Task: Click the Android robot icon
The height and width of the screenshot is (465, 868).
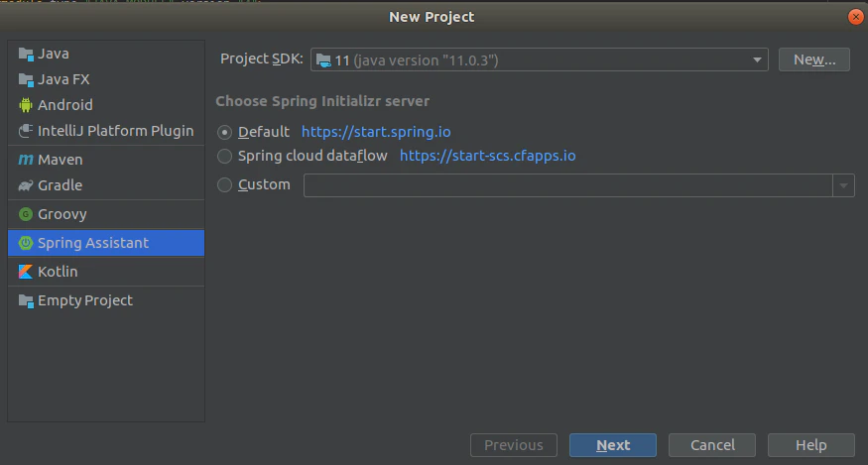Action: click(26, 105)
